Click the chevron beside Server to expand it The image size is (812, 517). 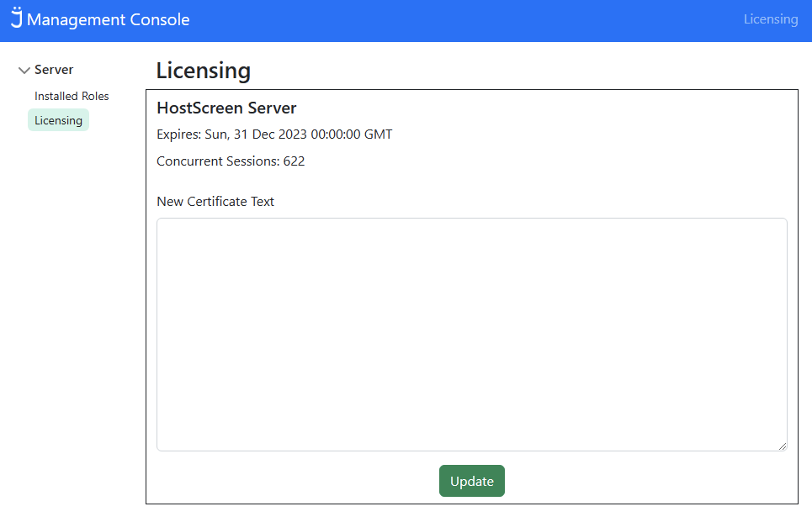click(x=24, y=70)
